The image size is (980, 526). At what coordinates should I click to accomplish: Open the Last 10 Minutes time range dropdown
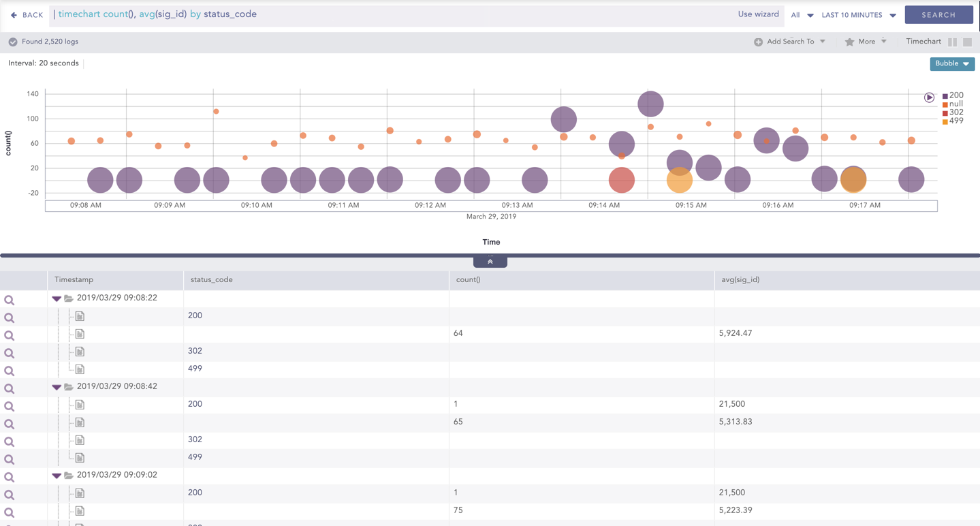[x=858, y=15]
